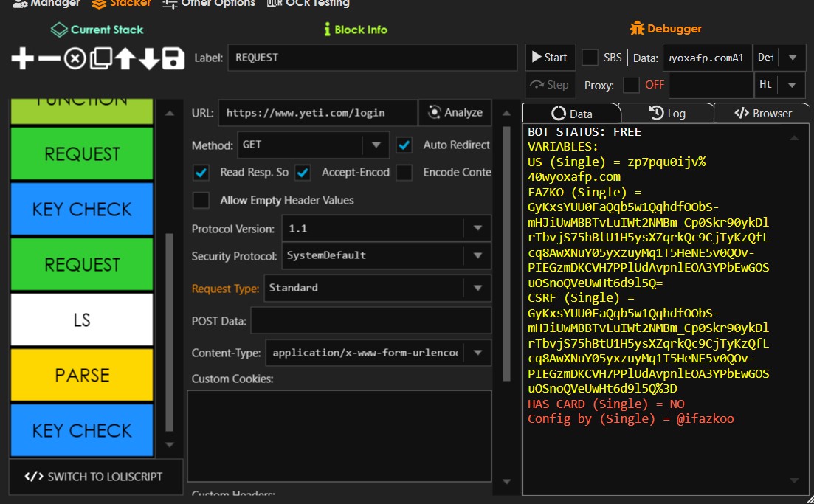Toggle the Auto Redirect checkbox
This screenshot has width=814, height=504.
point(404,145)
